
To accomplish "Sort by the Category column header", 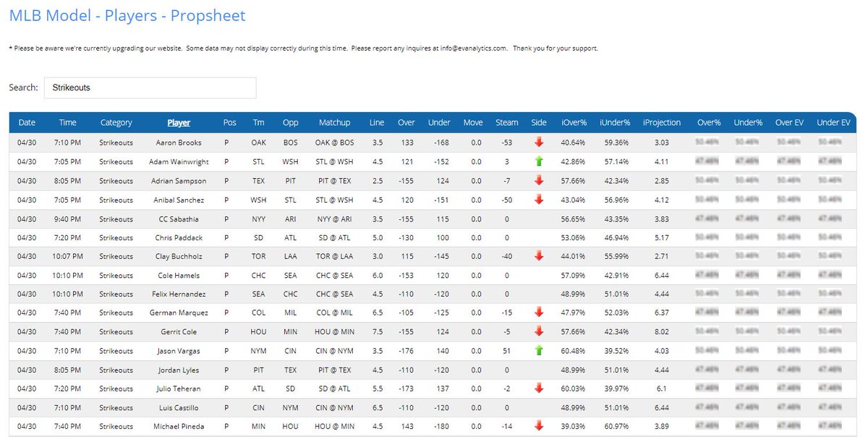I will pyautogui.click(x=116, y=122).
